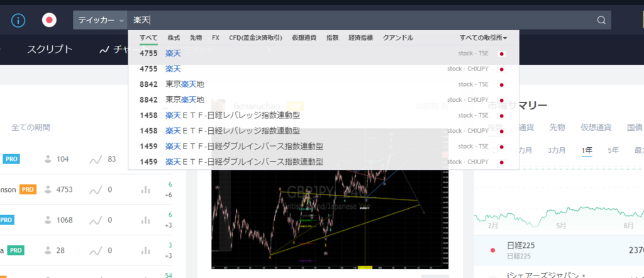Set summary range to 1年
644x278 pixels.
pyautogui.click(x=587, y=150)
